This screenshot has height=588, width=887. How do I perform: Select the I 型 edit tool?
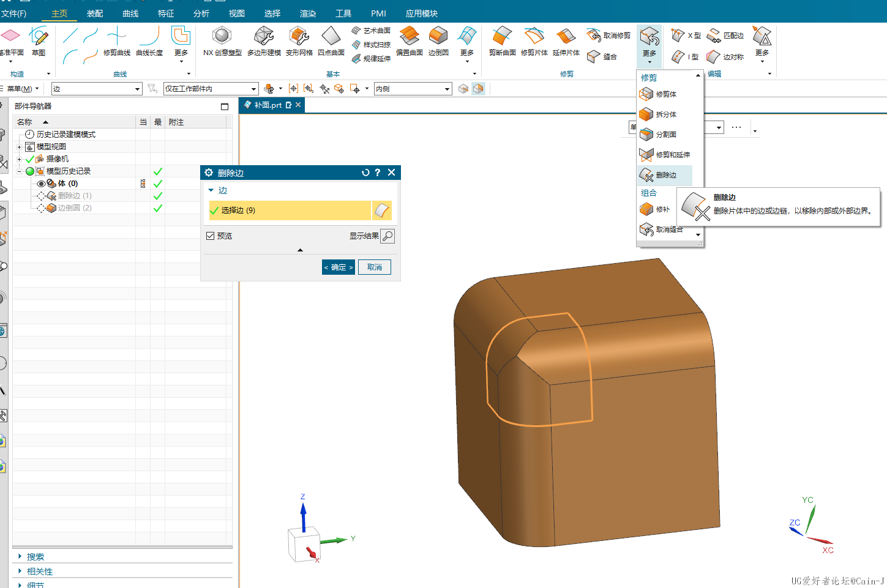685,56
